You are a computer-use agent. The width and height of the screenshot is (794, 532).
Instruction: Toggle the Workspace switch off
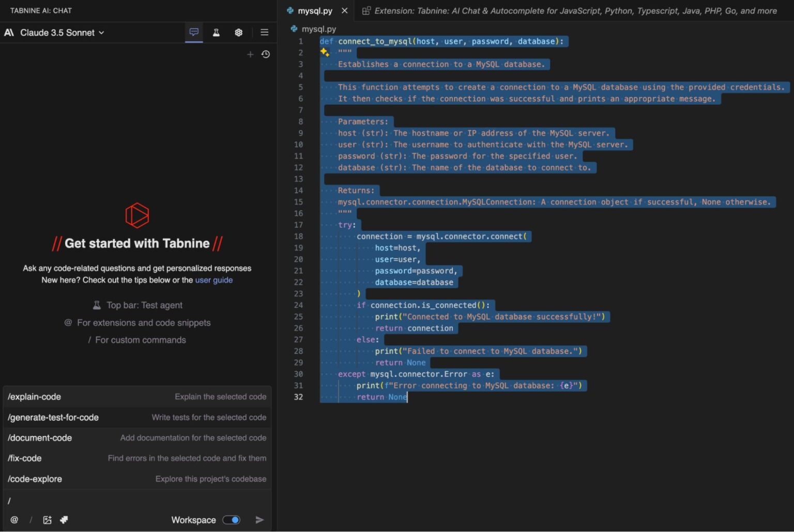pos(231,520)
